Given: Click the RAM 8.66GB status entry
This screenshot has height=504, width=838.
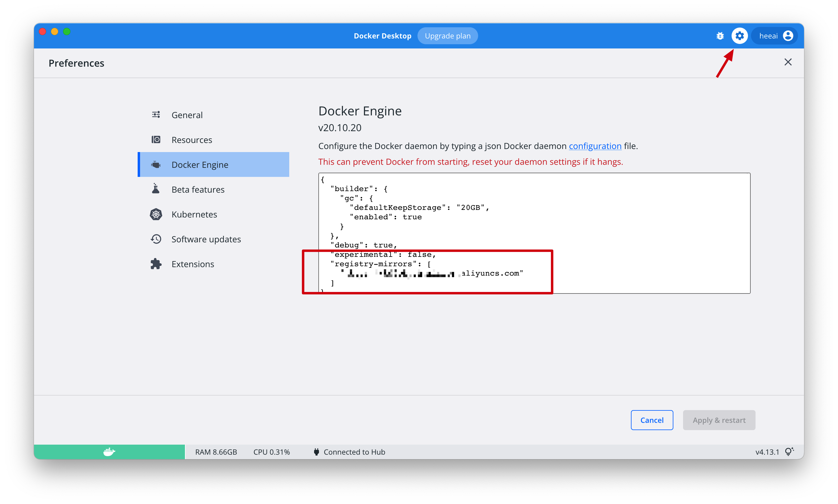Looking at the screenshot, I should pos(216,452).
